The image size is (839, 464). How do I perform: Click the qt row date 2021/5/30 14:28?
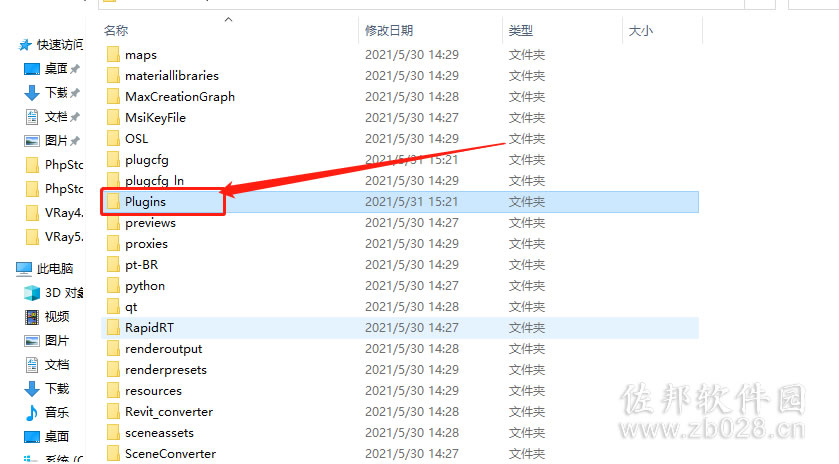click(x=411, y=307)
